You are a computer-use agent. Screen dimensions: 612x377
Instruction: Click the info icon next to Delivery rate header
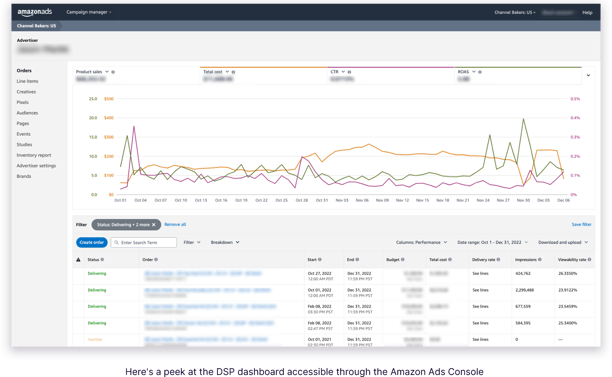(498, 260)
